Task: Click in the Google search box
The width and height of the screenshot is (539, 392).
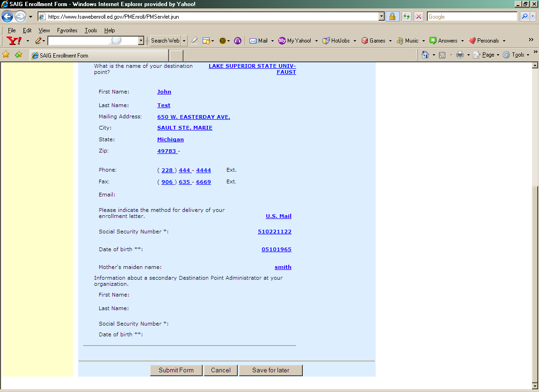Action: (472, 17)
